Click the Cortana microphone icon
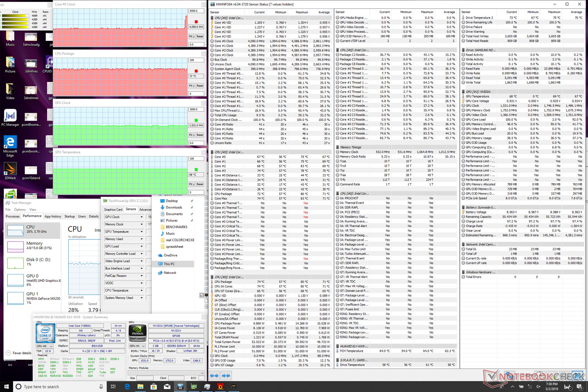588x392 pixels. (101, 386)
